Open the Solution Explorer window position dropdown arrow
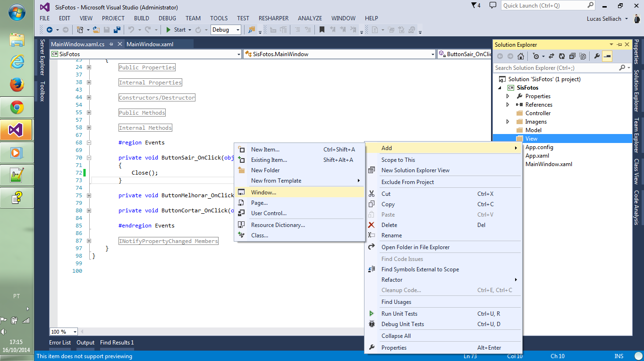 (611, 44)
